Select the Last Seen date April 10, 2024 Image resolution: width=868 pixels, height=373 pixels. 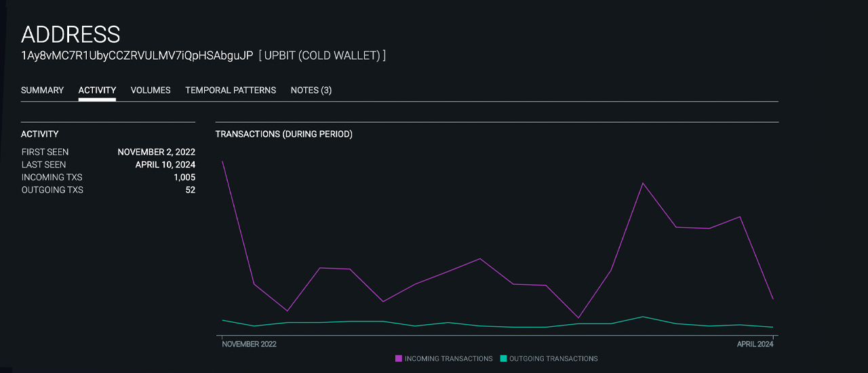click(165, 165)
